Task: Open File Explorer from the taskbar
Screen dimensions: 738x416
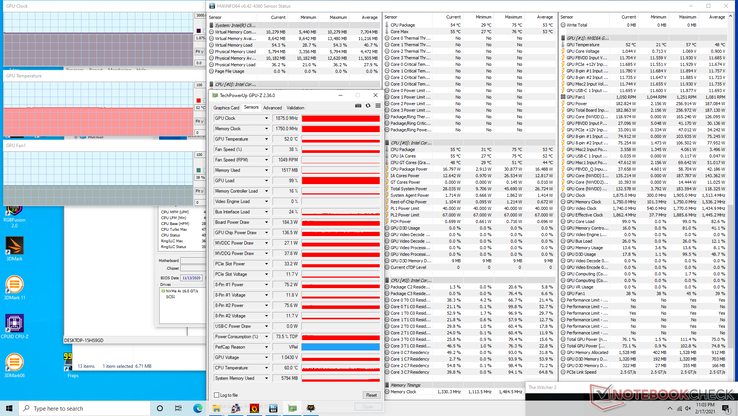Action: (217, 408)
